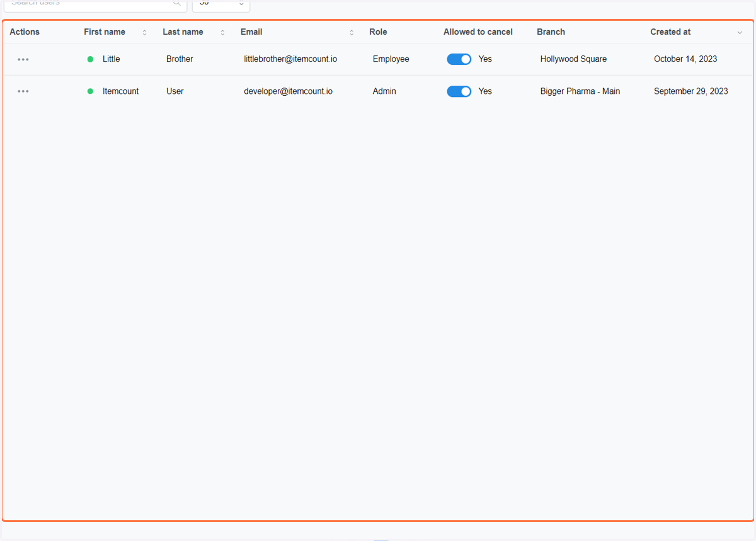This screenshot has width=756, height=541.
Task: Click the Branch column header
Action: [551, 32]
